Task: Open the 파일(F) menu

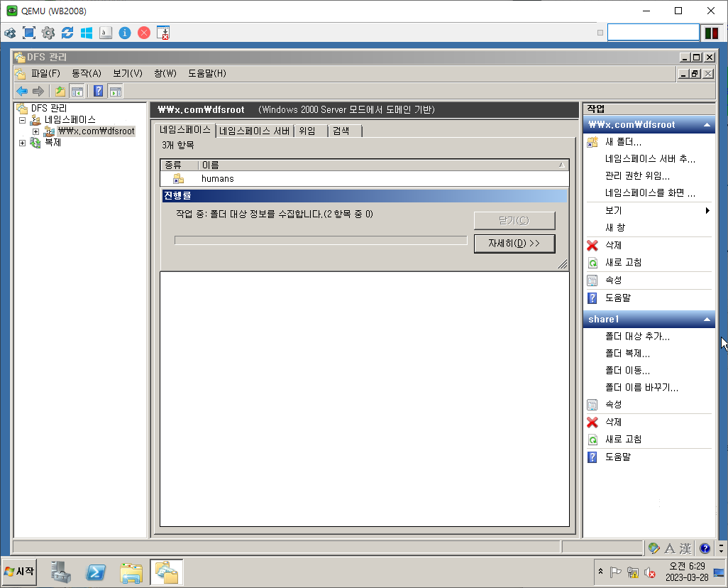Action: (45, 73)
